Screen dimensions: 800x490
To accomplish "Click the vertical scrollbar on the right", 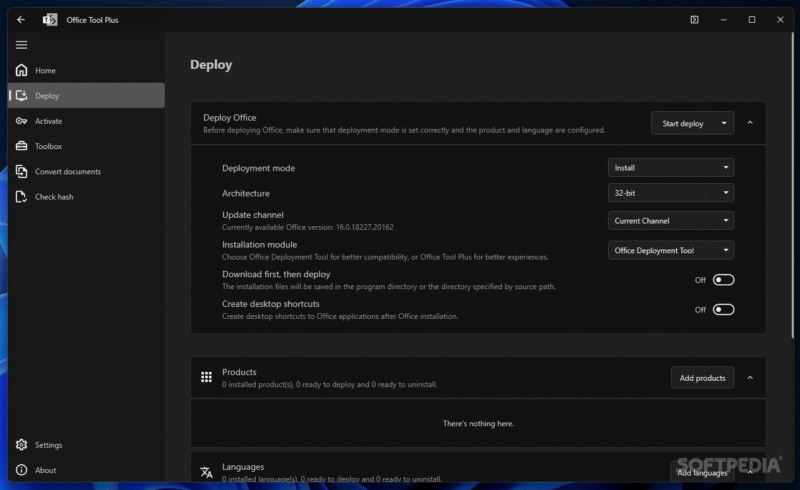I will click(x=792, y=184).
